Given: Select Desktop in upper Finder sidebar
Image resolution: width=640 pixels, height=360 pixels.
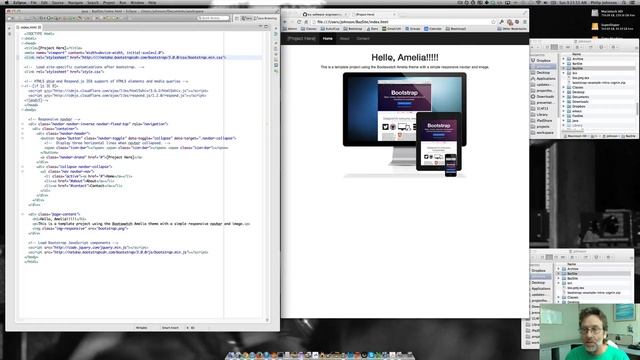Looking at the screenshot, I should [x=543, y=73].
